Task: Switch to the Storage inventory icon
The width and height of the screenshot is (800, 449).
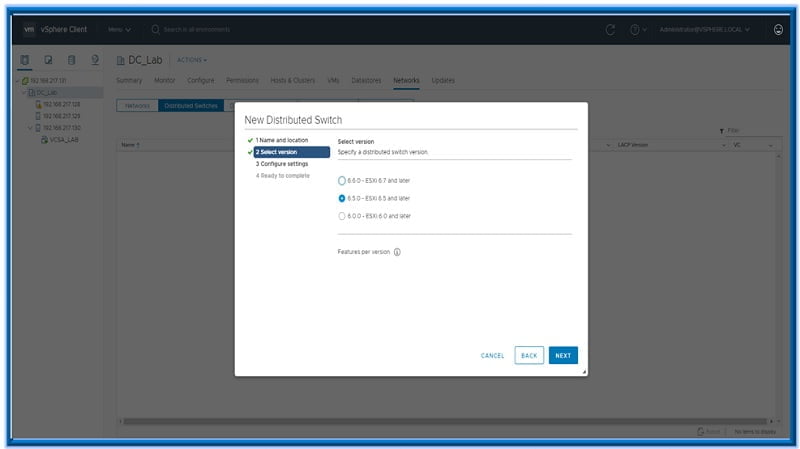Action: click(x=72, y=61)
